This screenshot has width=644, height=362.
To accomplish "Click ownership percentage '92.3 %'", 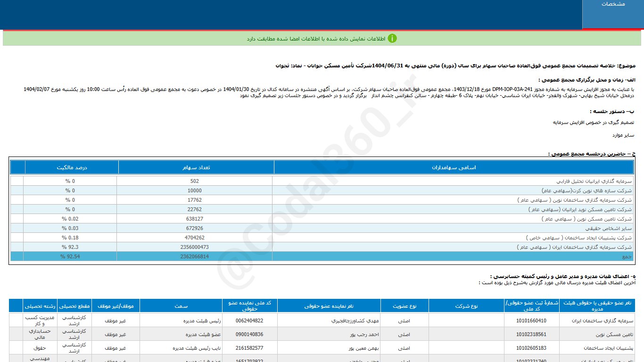I will coord(70,247).
